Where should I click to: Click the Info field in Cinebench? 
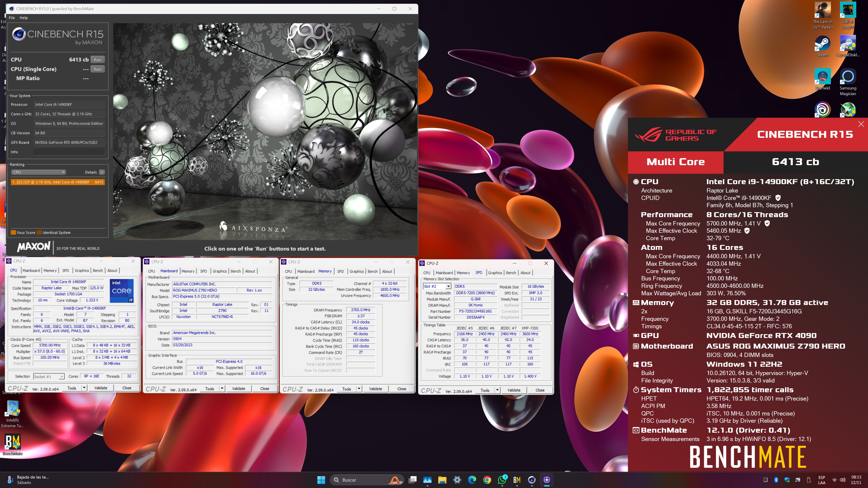click(x=69, y=152)
